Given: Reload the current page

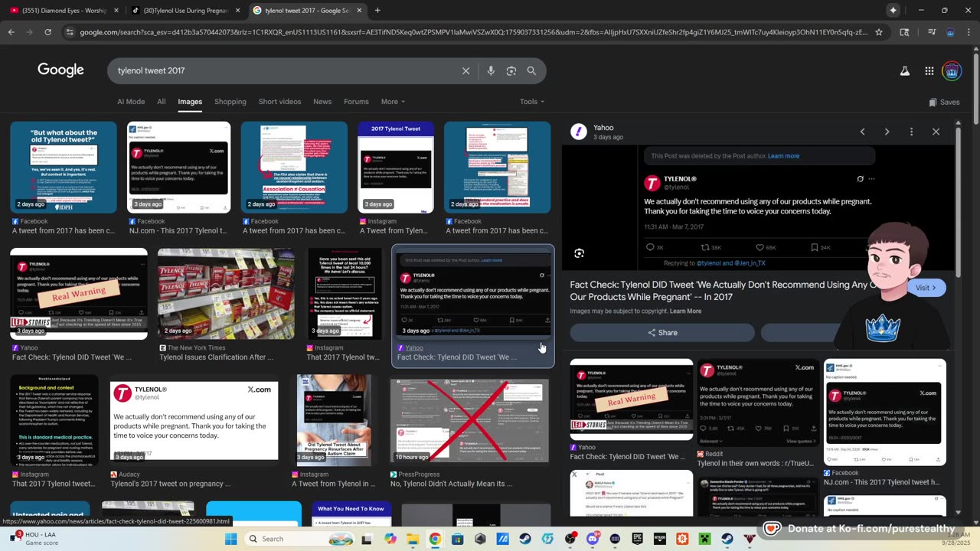Looking at the screenshot, I should coord(47,32).
